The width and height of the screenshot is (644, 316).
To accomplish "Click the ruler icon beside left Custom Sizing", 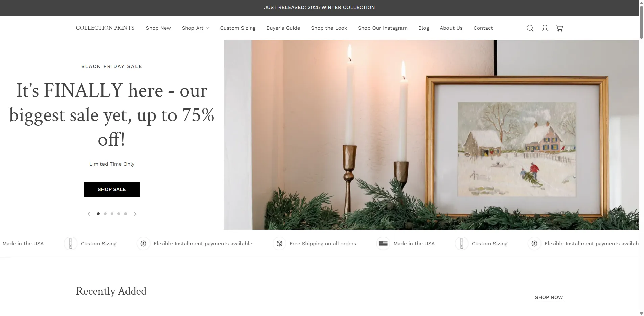I will [x=71, y=244].
